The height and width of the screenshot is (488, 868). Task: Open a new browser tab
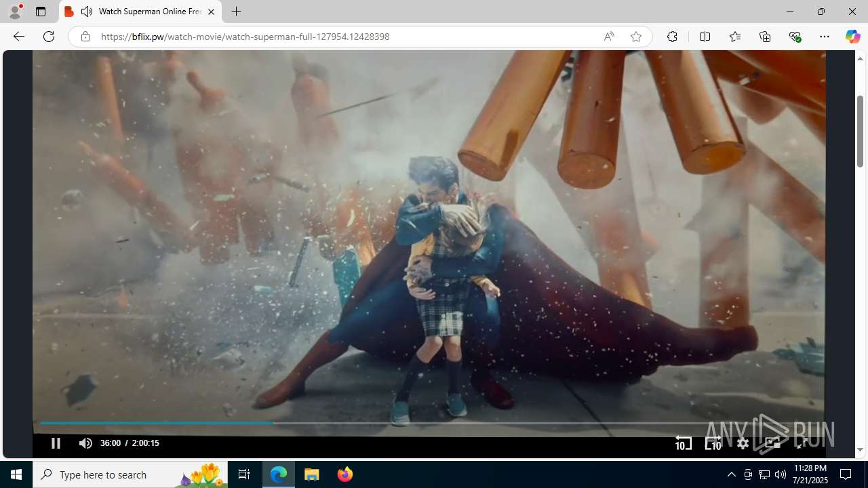(236, 12)
